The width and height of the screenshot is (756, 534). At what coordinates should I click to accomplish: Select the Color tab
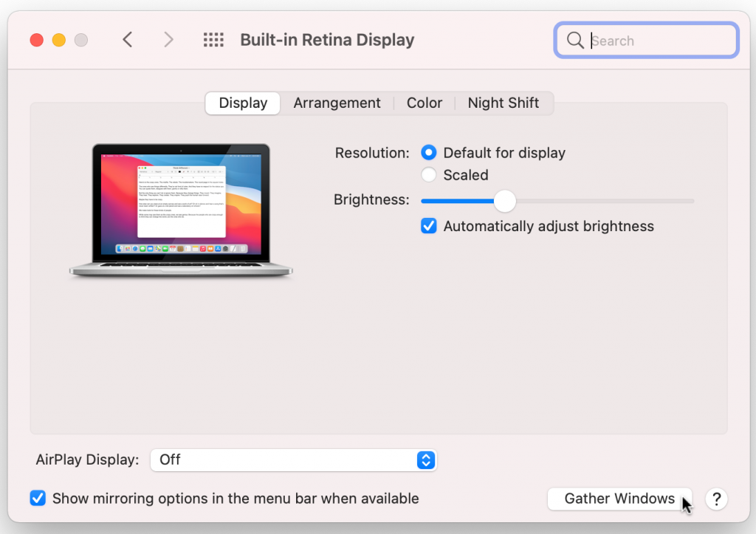(425, 103)
